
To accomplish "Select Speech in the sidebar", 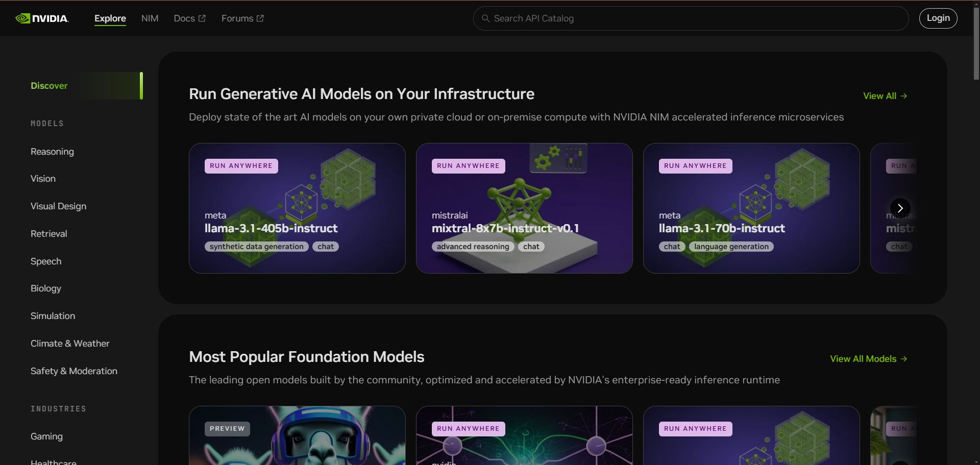I will 46,261.
